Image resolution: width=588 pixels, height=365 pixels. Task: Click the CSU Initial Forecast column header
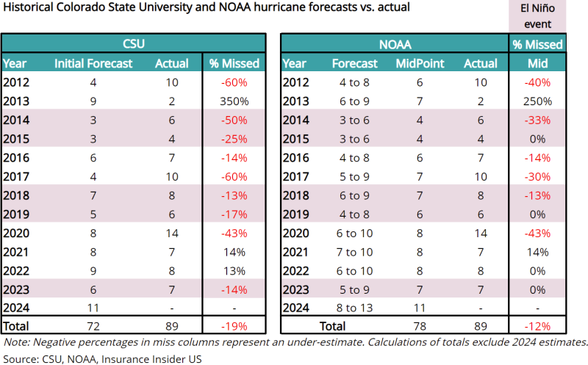pos(93,63)
